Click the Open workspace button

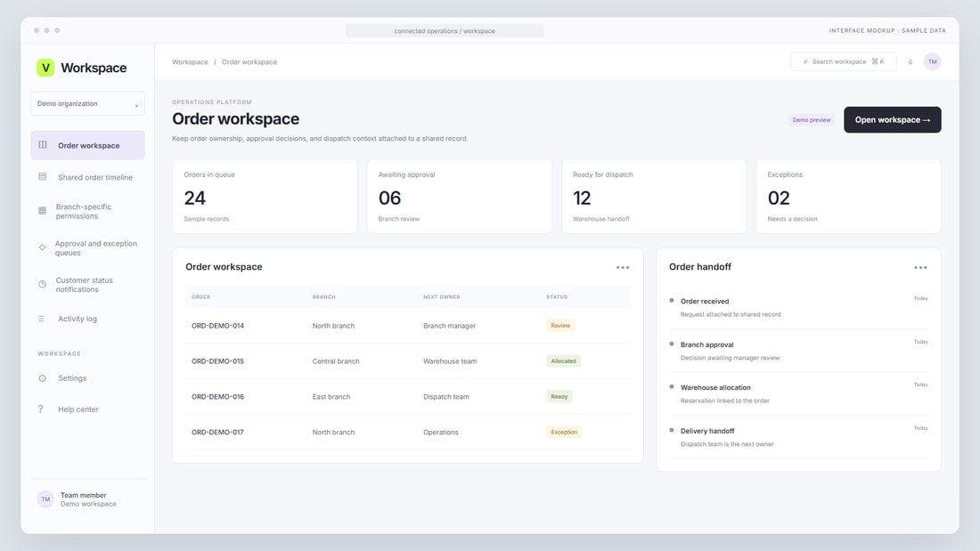893,119
